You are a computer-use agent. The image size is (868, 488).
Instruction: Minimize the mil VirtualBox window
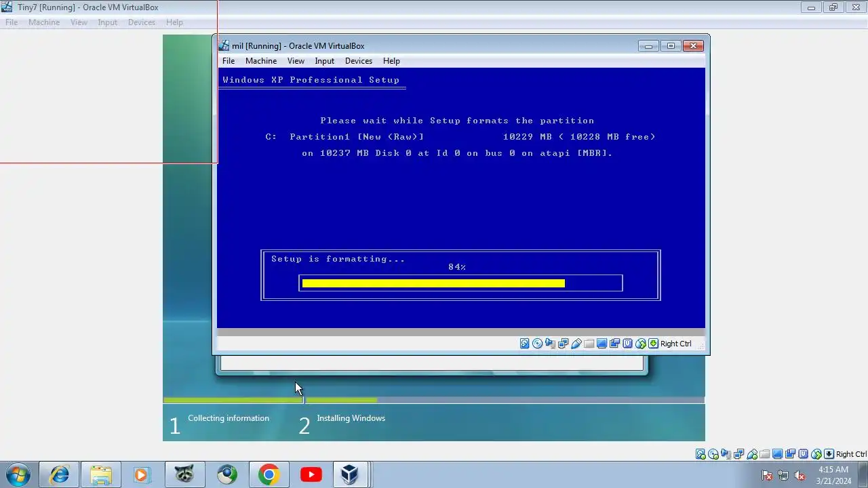[x=648, y=46]
